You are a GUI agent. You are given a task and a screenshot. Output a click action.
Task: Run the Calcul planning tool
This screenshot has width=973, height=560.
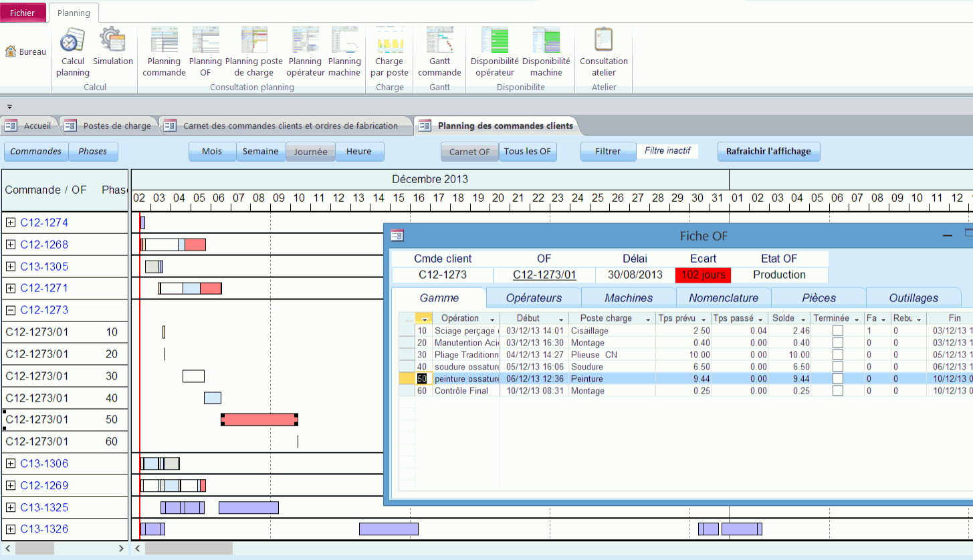(x=72, y=50)
